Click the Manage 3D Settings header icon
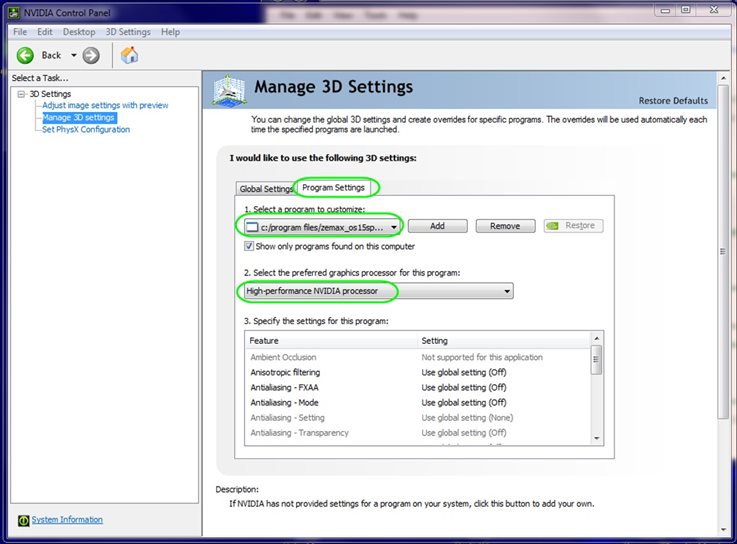 pos(229,90)
